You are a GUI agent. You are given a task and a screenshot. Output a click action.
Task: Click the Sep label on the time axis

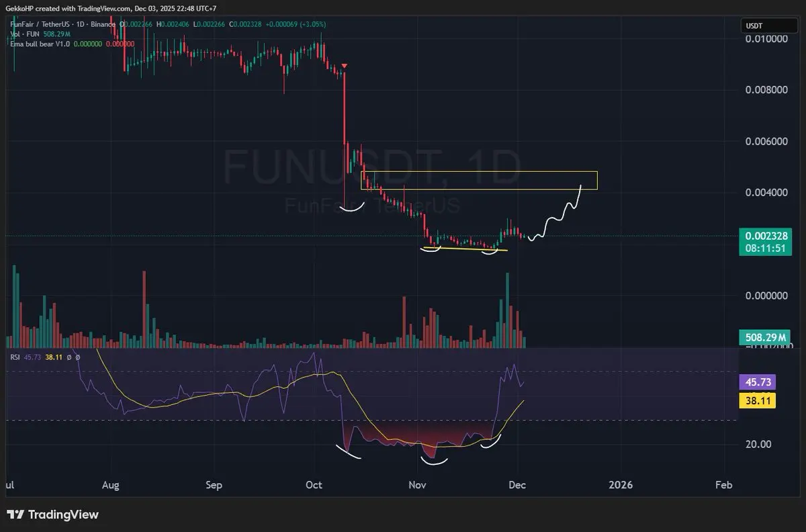tap(214, 485)
